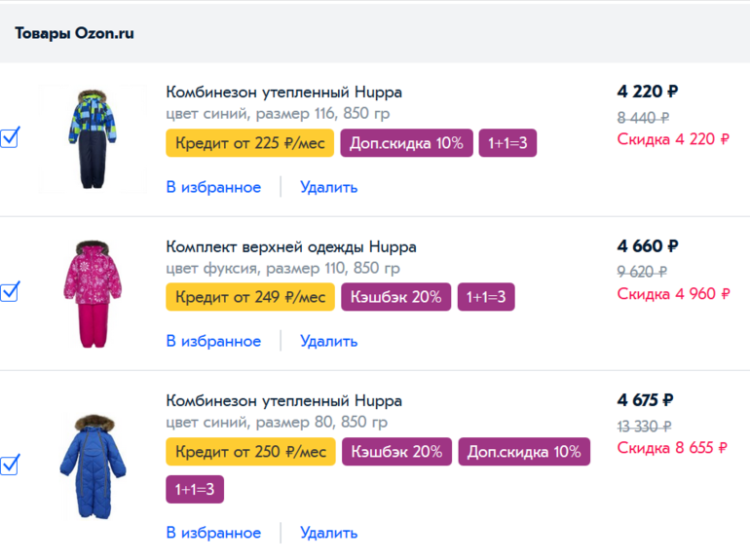View the pink fuchsia outerwear set image
The height and width of the screenshot is (560, 750).
point(93,293)
